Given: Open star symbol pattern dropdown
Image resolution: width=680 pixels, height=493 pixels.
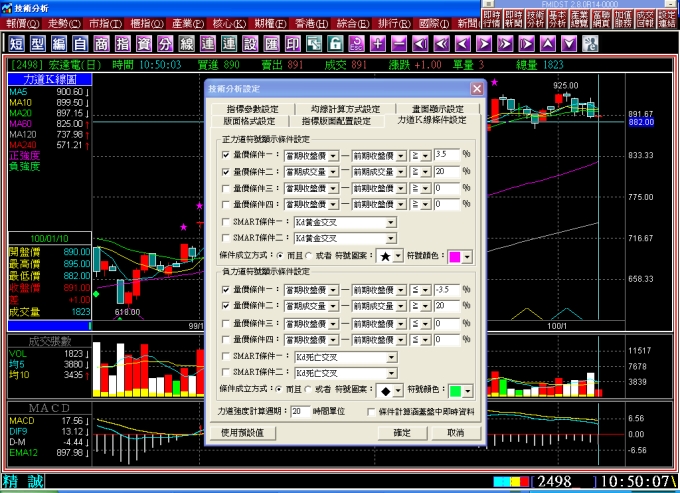Looking at the screenshot, I should click(x=399, y=256).
